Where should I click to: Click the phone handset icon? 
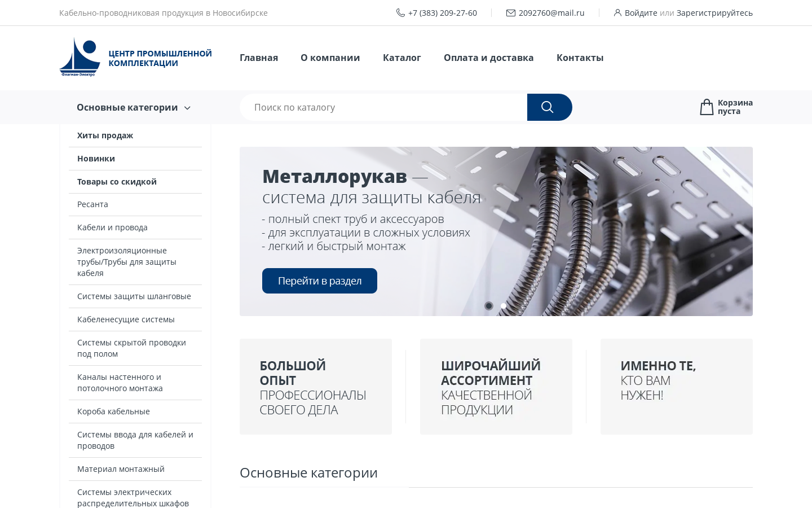[x=400, y=12]
